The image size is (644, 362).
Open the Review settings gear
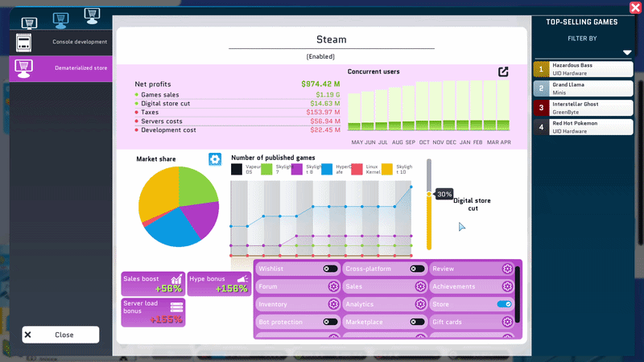[507, 269]
